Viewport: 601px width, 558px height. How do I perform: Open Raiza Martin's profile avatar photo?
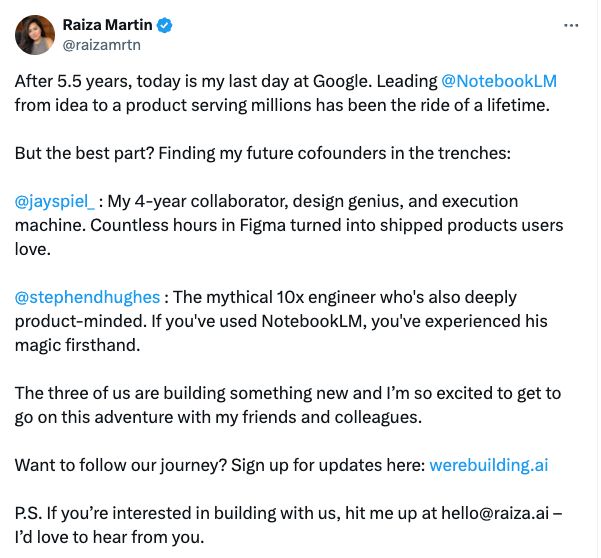tap(35, 35)
